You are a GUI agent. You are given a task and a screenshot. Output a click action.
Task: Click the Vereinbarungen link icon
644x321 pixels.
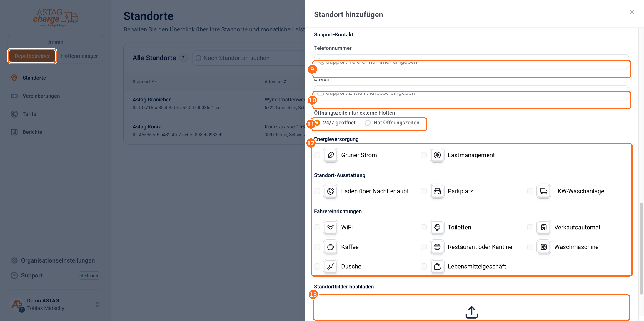point(14,96)
